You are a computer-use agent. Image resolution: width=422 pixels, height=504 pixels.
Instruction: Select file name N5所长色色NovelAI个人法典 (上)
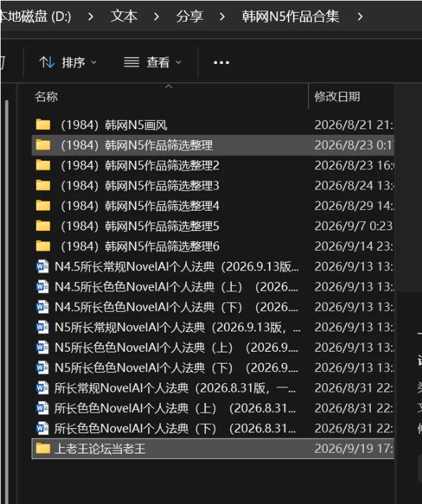click(177, 348)
